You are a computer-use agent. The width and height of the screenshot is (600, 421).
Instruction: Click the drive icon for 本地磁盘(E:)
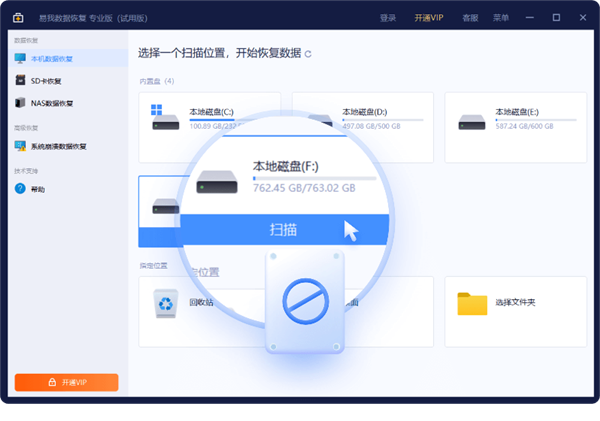click(472, 122)
